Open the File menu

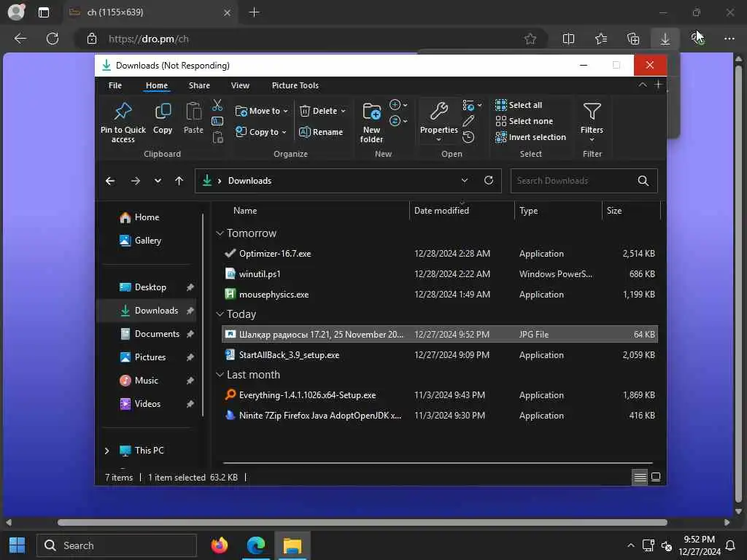115,85
